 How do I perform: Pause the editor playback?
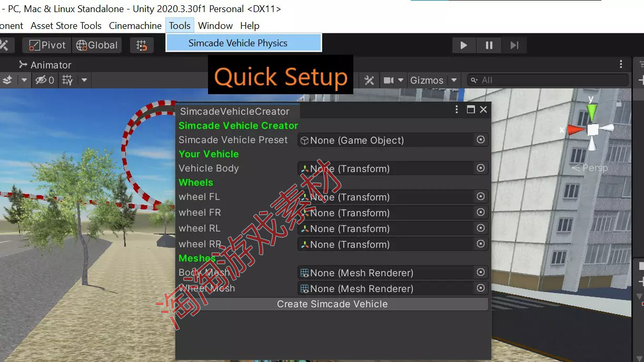tap(489, 45)
